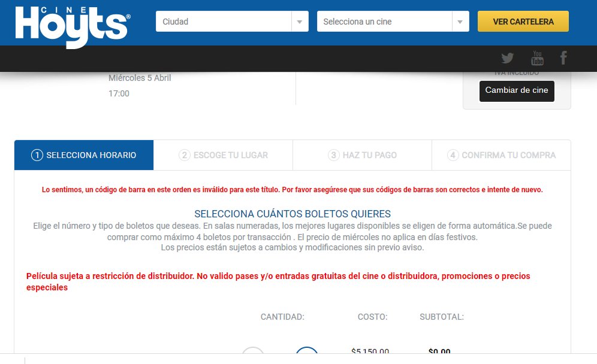Expand the Selecciona un cine arrow
Image resolution: width=597 pixels, height=364 pixels.
coord(460,22)
